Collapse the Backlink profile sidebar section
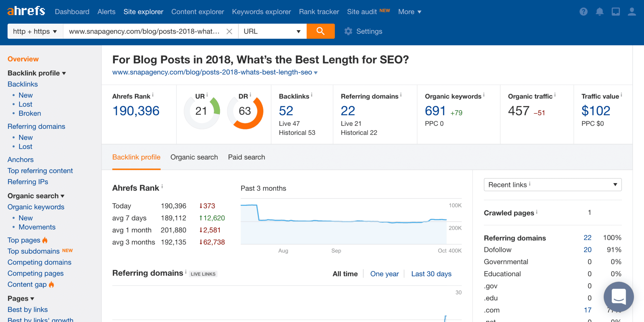This screenshot has width=644, height=322. coord(36,73)
